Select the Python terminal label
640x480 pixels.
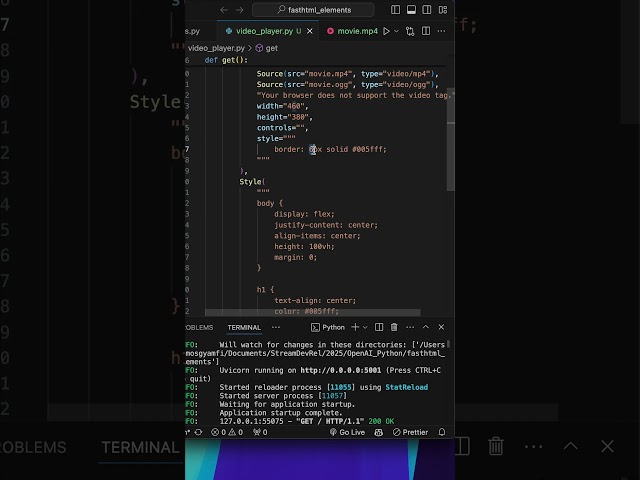(328, 327)
